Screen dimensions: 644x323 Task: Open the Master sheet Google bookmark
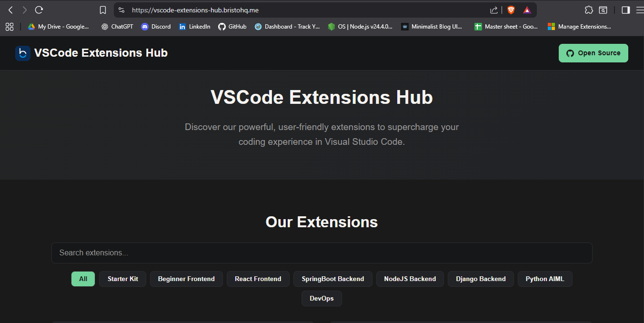point(506,27)
